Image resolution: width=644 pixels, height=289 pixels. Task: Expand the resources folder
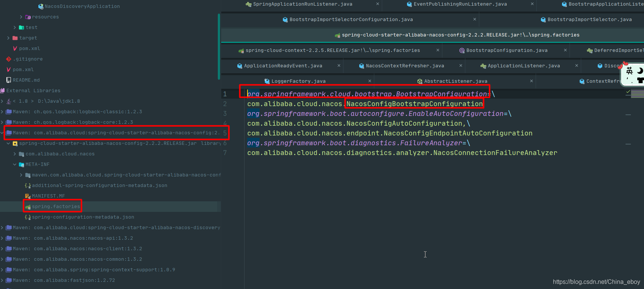(x=21, y=17)
